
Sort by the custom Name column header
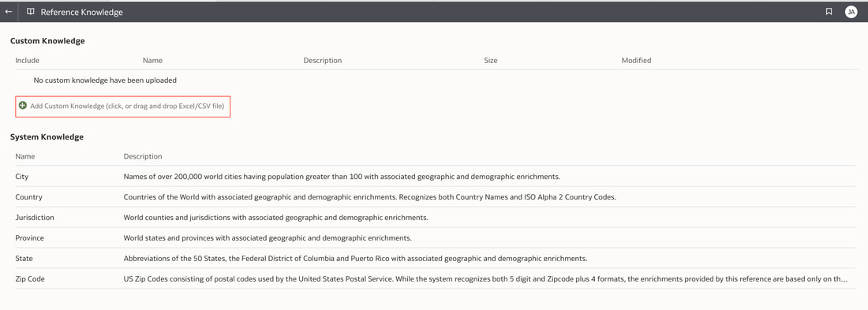(x=153, y=60)
